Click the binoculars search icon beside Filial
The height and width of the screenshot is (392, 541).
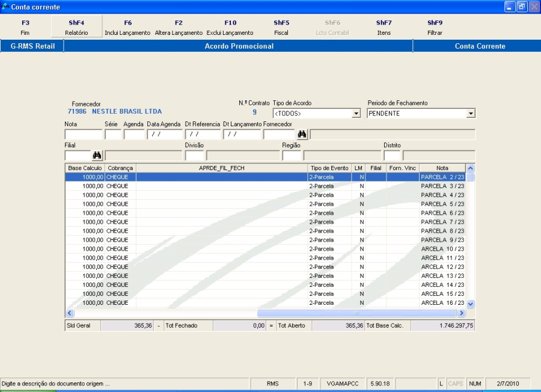coord(97,155)
